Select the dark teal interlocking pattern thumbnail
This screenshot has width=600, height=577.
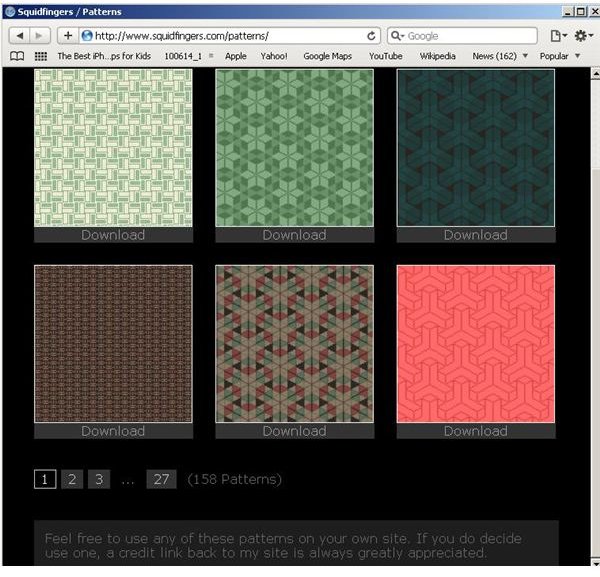tap(476, 148)
